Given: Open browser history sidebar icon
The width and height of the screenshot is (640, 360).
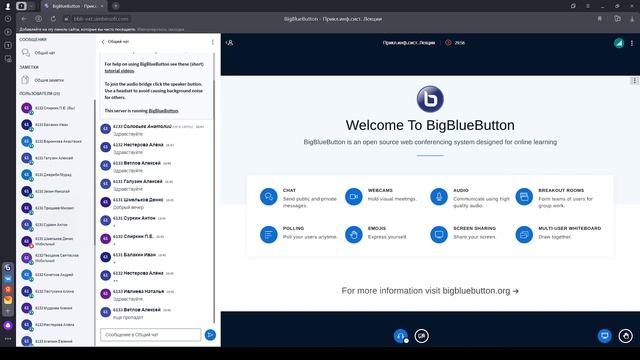Looking at the screenshot, I should point(8,19).
